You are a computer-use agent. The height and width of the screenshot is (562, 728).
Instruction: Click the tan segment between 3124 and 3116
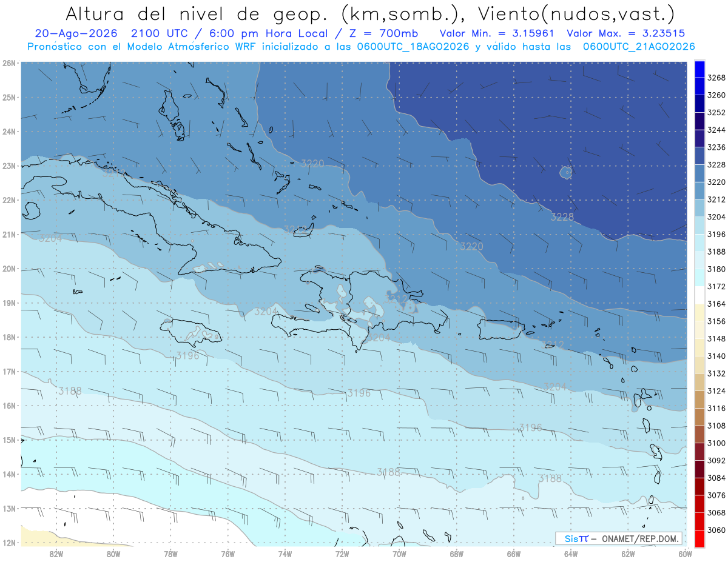click(x=699, y=400)
